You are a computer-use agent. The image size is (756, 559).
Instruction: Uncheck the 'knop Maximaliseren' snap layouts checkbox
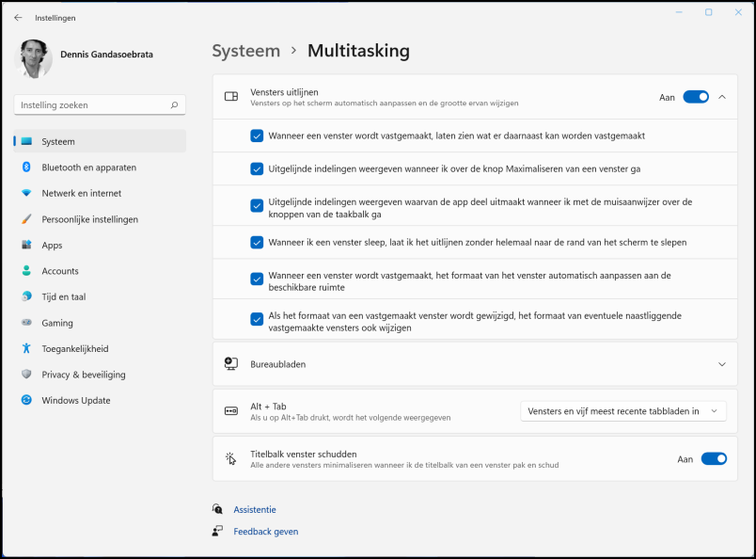click(x=257, y=169)
